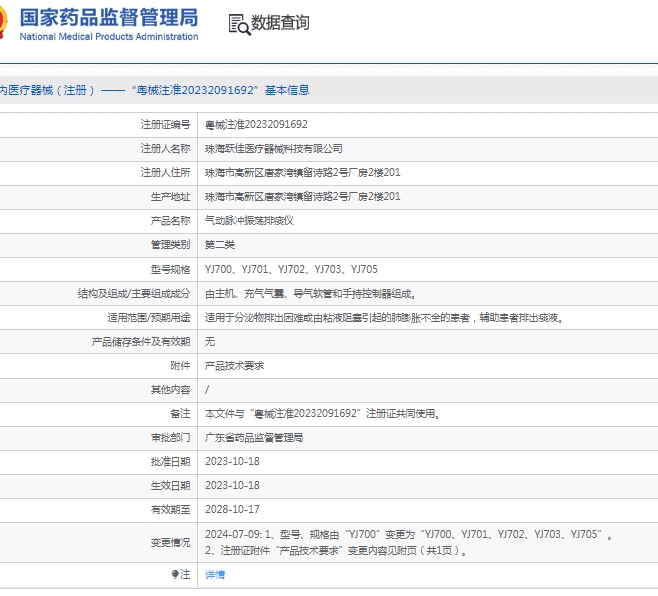Select change record line starting 2024-07-09
The height and width of the screenshot is (596, 658).
(409, 534)
